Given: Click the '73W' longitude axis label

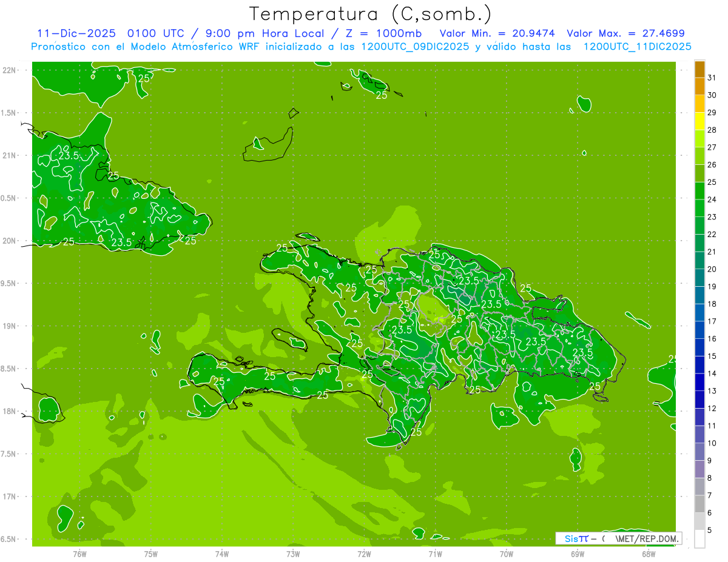Looking at the screenshot, I should (293, 554).
